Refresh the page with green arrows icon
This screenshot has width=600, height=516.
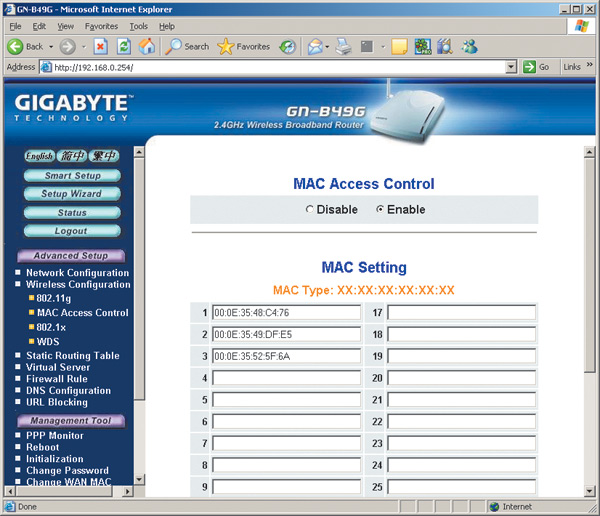(124, 47)
